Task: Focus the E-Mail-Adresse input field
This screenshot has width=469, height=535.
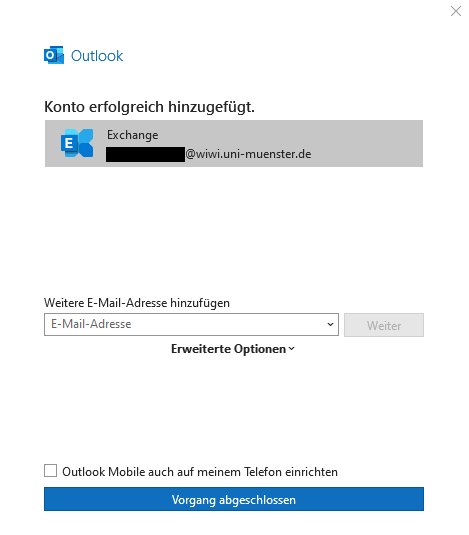Action: 191,324
